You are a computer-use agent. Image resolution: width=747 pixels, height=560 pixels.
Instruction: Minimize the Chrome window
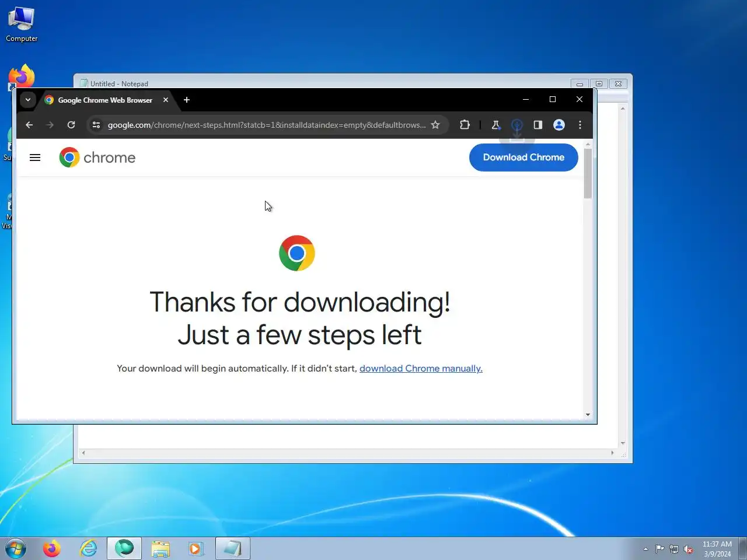526,100
